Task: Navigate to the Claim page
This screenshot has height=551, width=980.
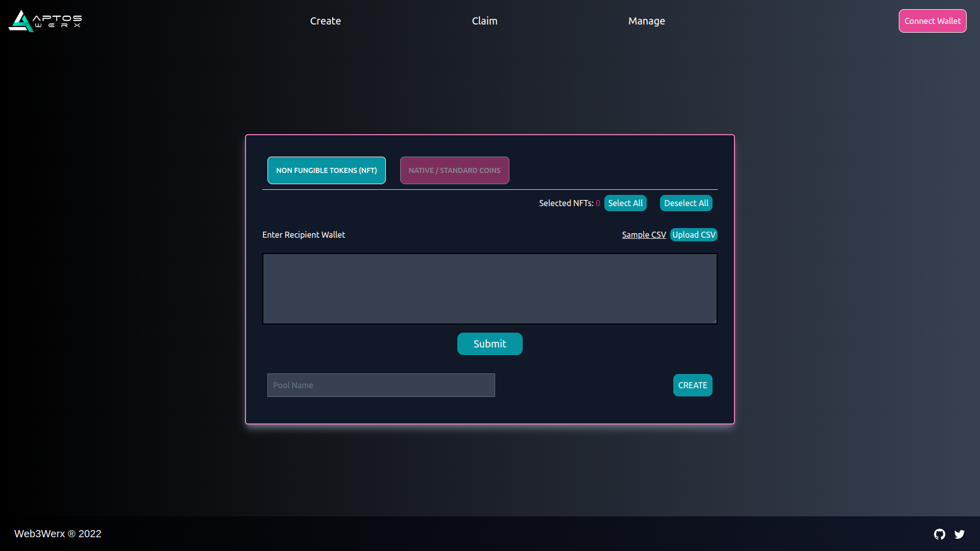Action: [484, 21]
